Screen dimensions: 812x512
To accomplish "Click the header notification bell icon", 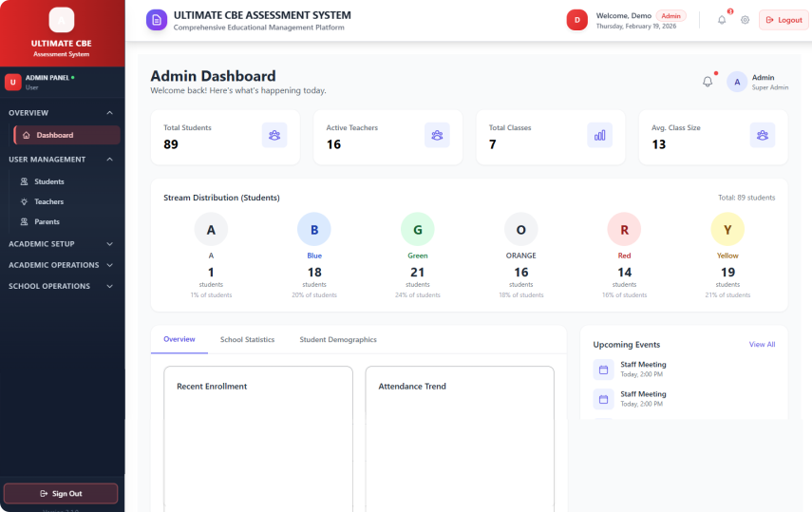I will (x=722, y=20).
